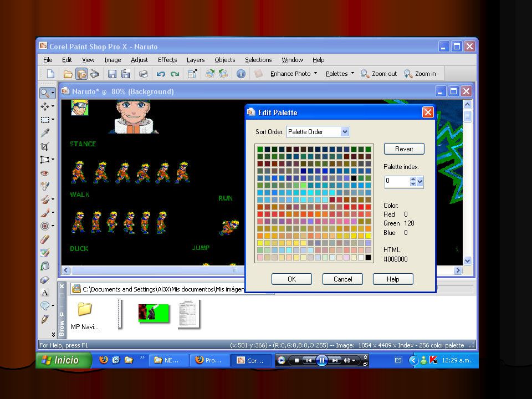Select the Text tool with letter A
532x399 pixels.
[x=45, y=293]
